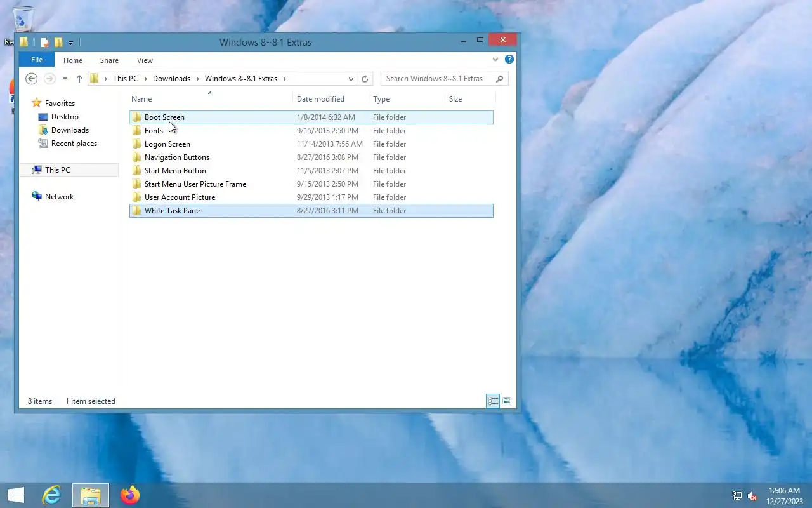Viewport: 812px width, 508px height.
Task: Launch Firefox from the taskbar
Action: point(130,495)
